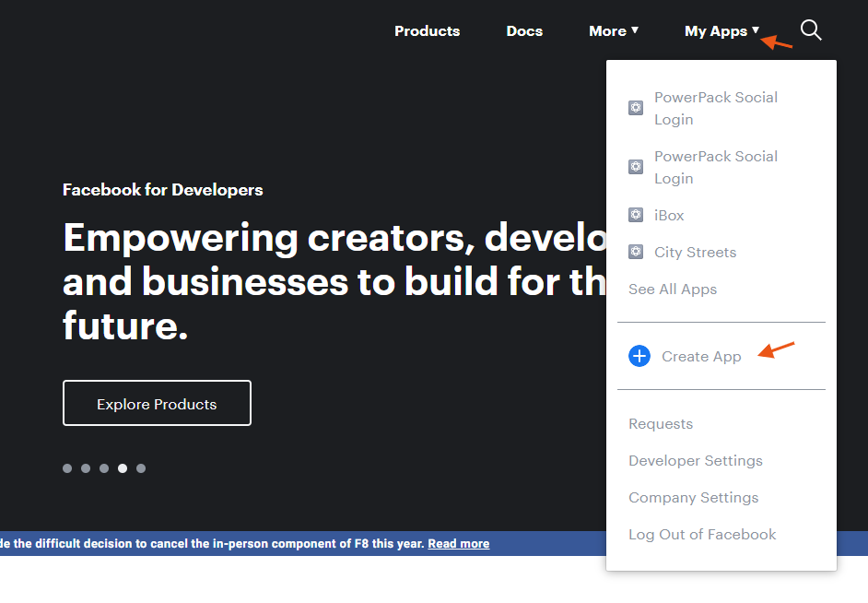The image size is (868, 603).
Task: Select Log Out of Facebook
Action: tap(702, 535)
